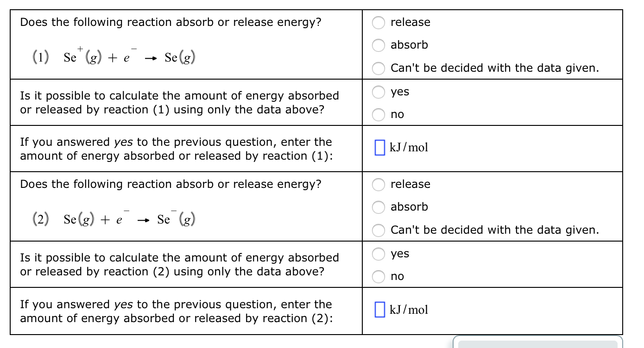
Task: Choose "absorb" for reaction (1)
Action: click(x=379, y=45)
